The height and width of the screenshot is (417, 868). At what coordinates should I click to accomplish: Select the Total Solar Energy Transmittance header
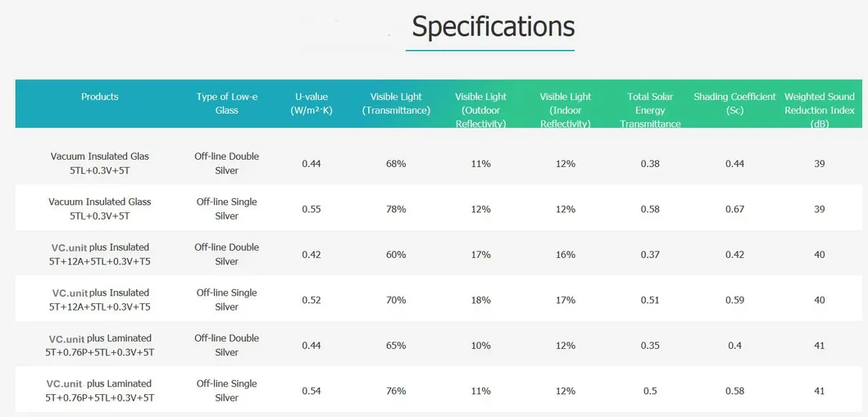(650, 110)
